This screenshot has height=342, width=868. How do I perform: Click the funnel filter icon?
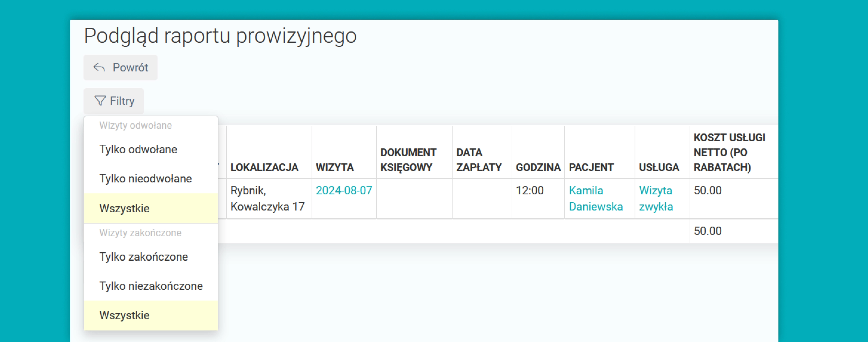coord(100,101)
